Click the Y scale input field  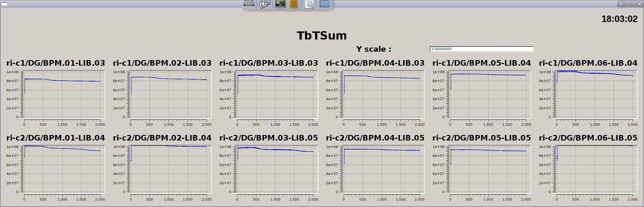coord(481,49)
